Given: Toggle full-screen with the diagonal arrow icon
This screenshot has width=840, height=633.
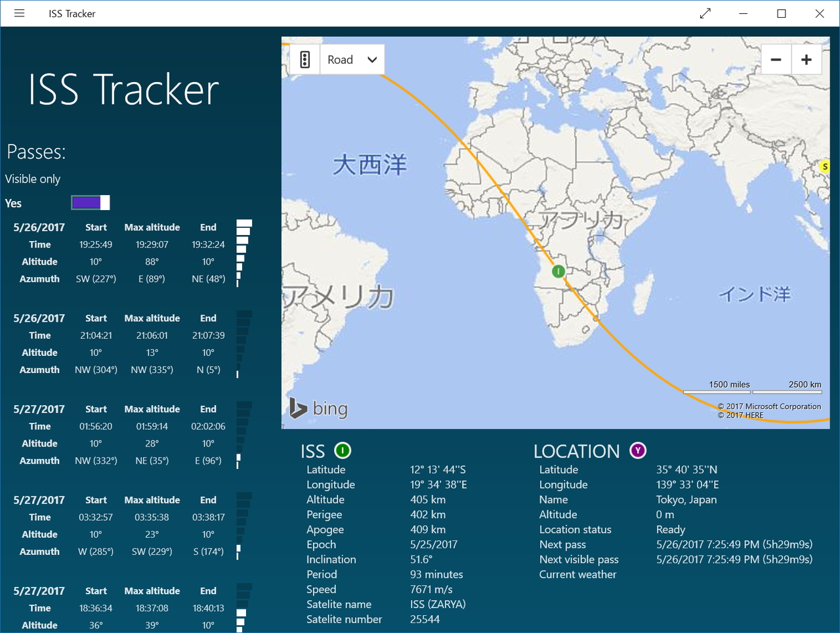Looking at the screenshot, I should coord(705,13).
